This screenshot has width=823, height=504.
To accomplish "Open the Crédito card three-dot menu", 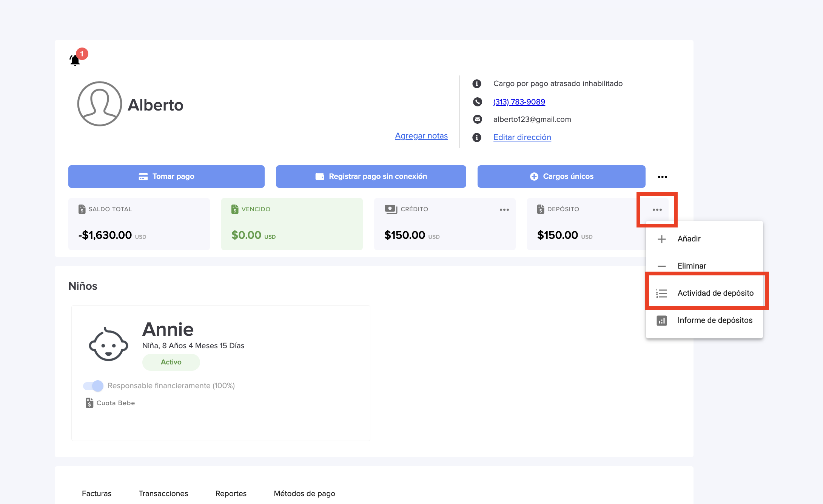I will [x=504, y=210].
